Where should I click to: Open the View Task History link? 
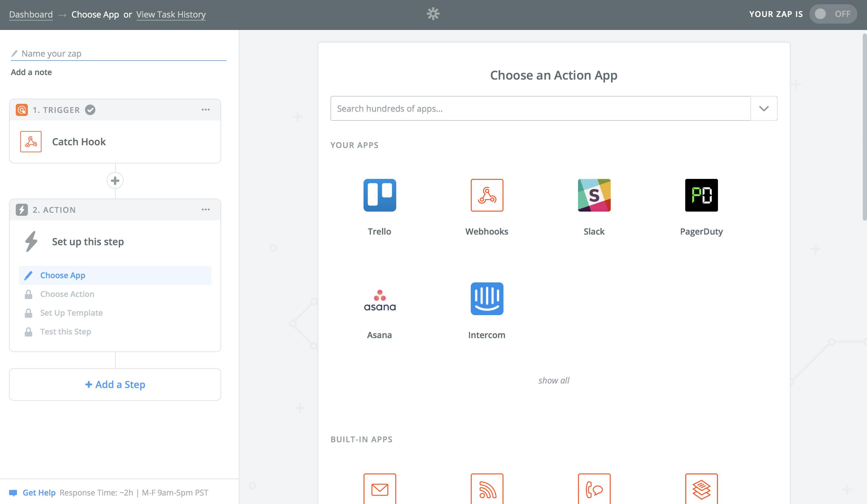click(171, 15)
